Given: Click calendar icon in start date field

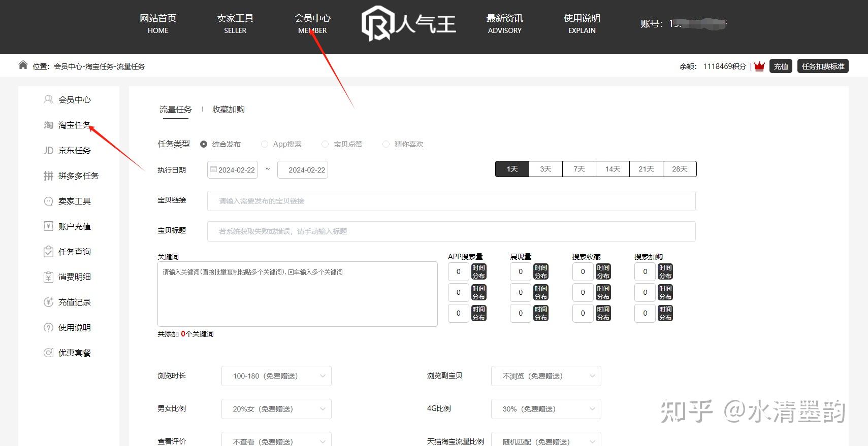Looking at the screenshot, I should pyautogui.click(x=213, y=169).
